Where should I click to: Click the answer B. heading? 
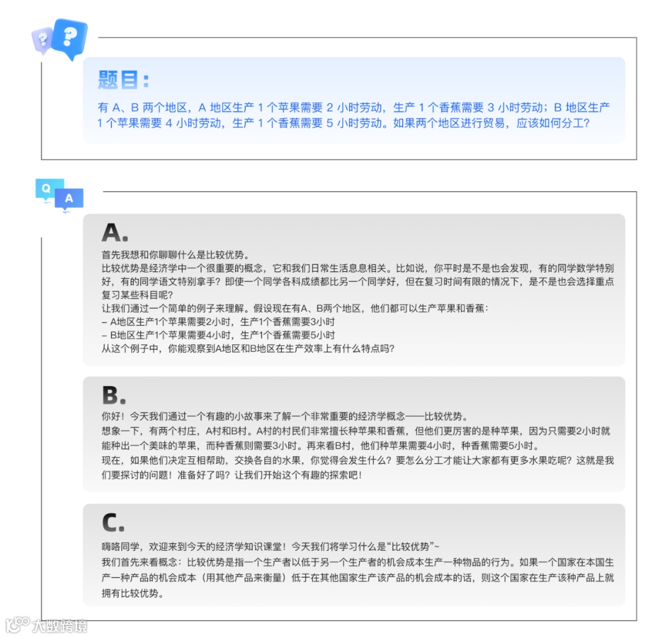coord(114,395)
